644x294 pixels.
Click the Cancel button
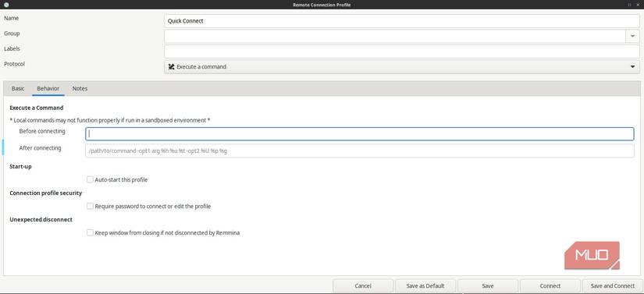point(363,285)
